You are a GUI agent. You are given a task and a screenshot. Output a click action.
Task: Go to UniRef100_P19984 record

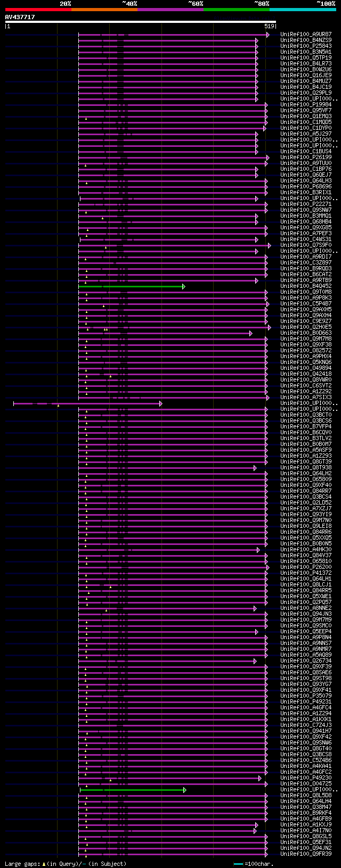click(306, 105)
